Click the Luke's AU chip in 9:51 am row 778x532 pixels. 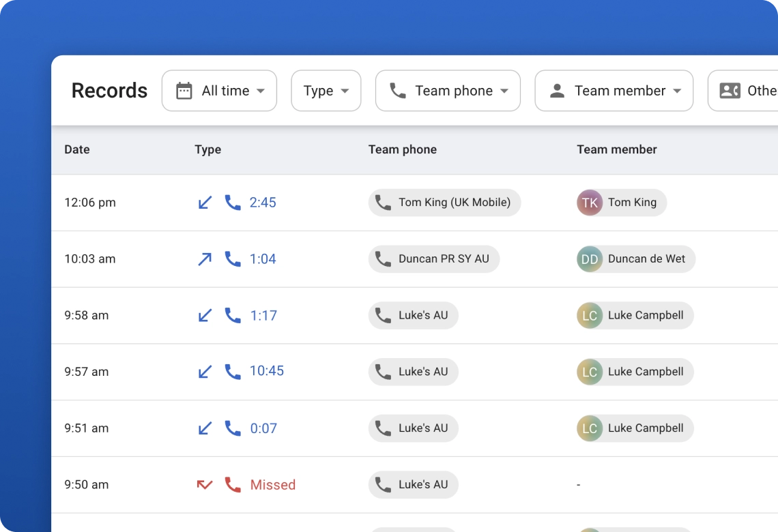pyautogui.click(x=414, y=428)
